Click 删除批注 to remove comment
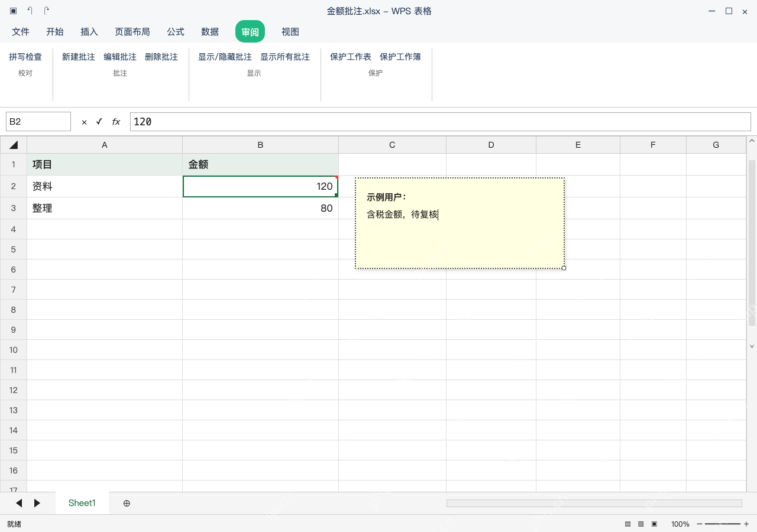 point(161,57)
